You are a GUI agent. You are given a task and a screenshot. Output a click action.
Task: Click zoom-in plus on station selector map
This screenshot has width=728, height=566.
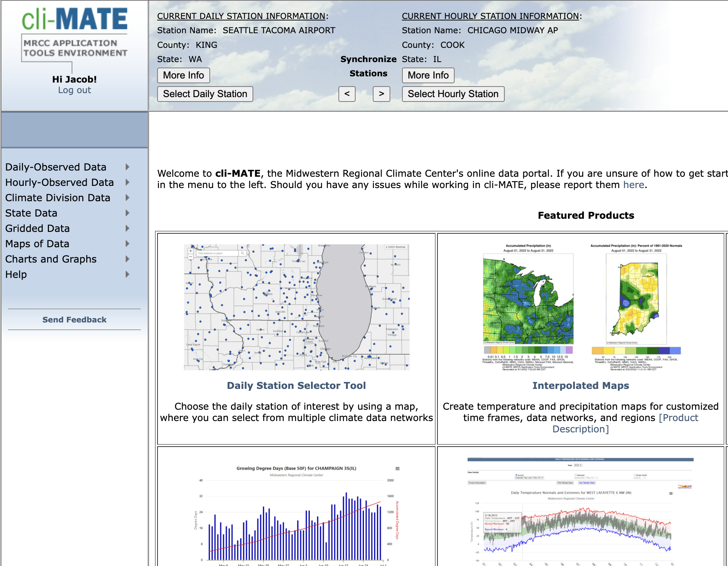coord(190,251)
